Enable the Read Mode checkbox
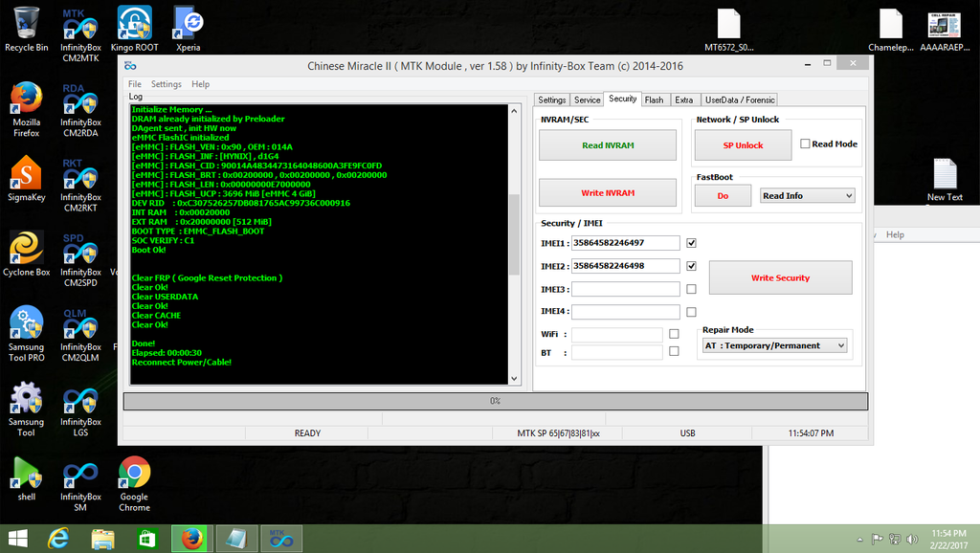 tap(805, 144)
